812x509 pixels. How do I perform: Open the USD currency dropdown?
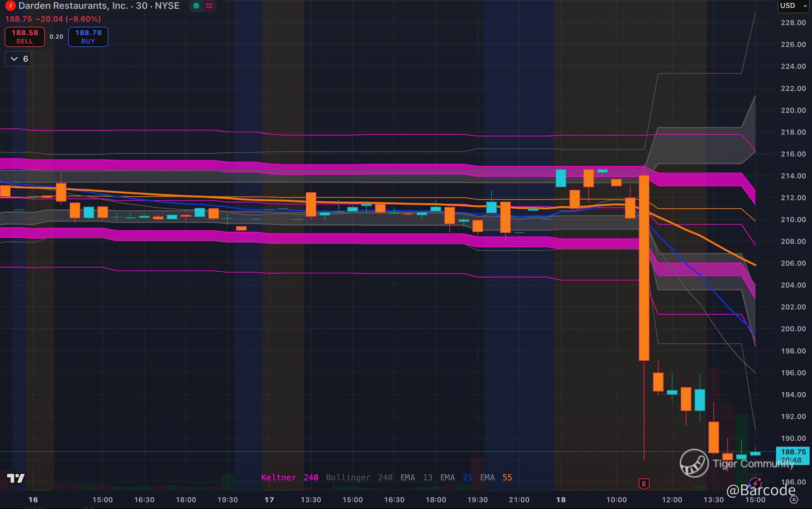tap(793, 6)
